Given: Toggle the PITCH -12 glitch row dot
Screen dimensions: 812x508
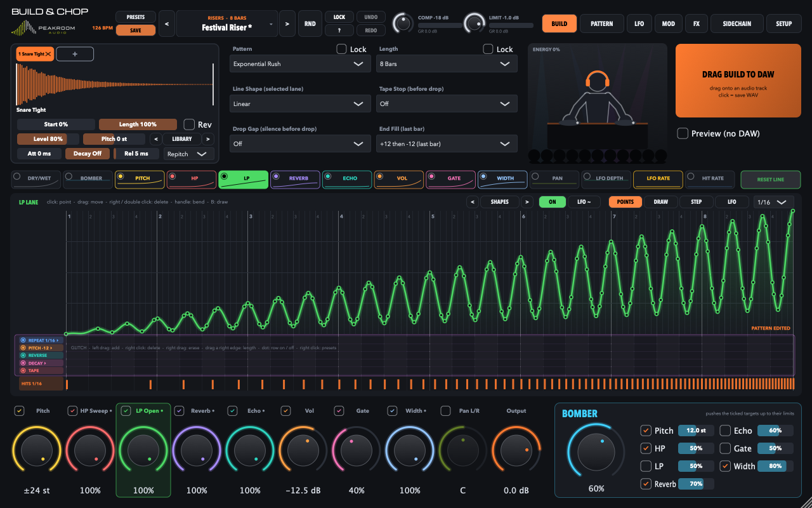Looking at the screenshot, I should click(x=23, y=348).
